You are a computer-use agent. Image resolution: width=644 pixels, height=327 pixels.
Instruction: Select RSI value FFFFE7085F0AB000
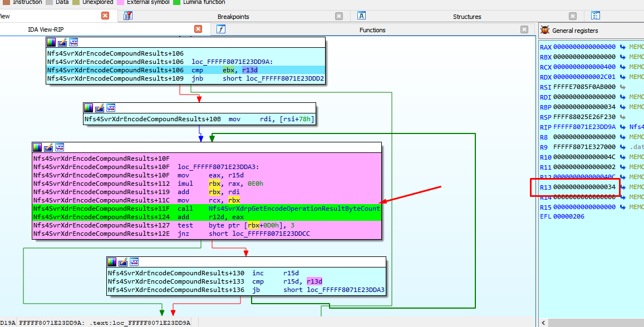584,87
